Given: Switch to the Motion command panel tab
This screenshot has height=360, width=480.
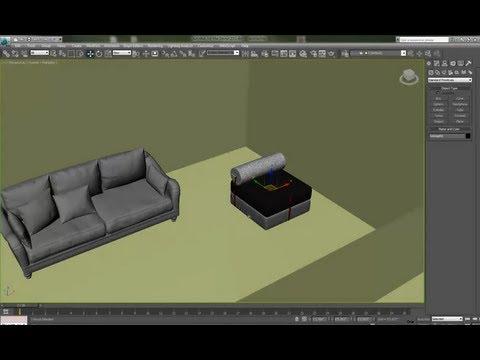Looking at the screenshot, I should [453, 63].
